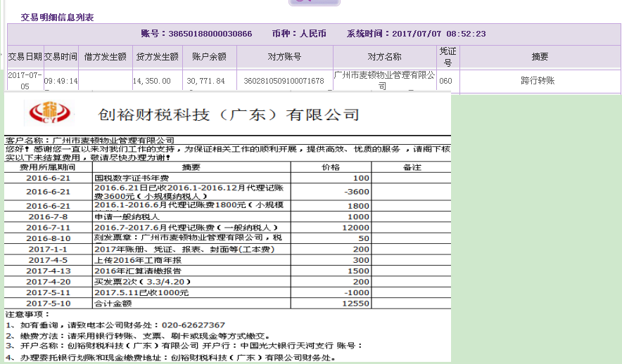The image size is (622, 364).
Task: Click the 2017-4-13 date cell
Action: tap(48, 271)
